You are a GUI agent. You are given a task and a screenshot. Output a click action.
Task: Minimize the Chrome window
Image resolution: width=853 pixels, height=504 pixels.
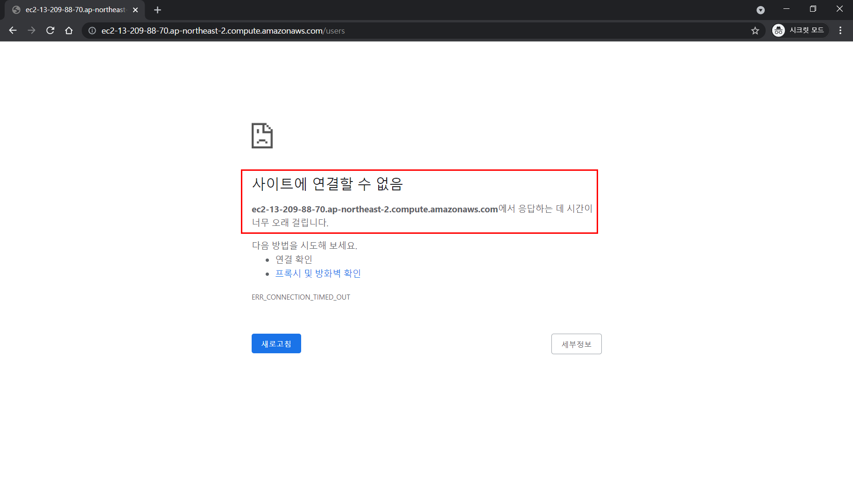(x=786, y=9)
